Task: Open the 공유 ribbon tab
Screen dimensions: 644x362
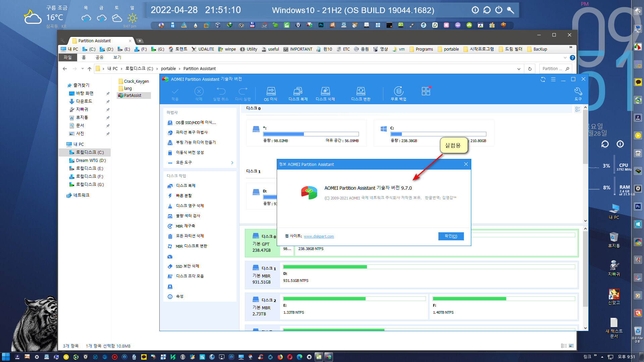Action: (100, 58)
